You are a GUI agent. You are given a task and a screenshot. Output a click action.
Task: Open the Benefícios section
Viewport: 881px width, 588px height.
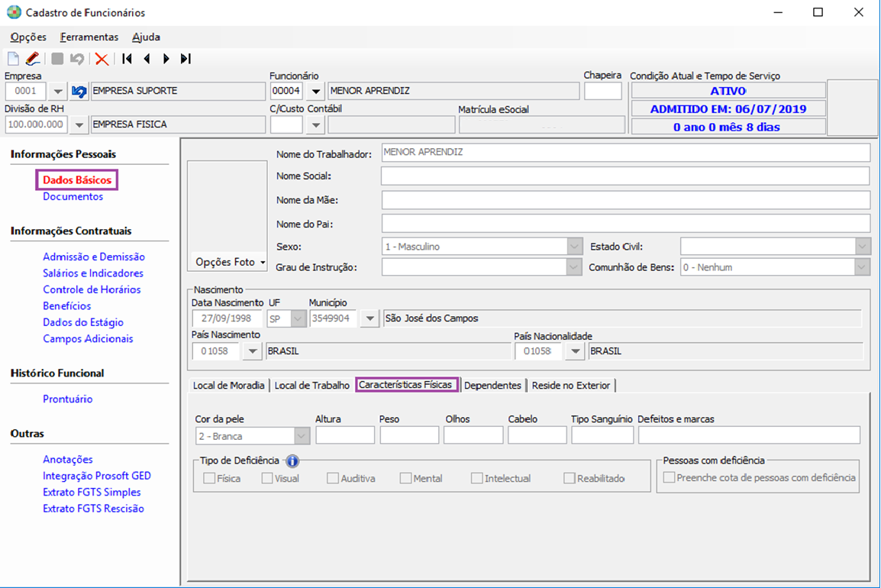[x=67, y=305]
